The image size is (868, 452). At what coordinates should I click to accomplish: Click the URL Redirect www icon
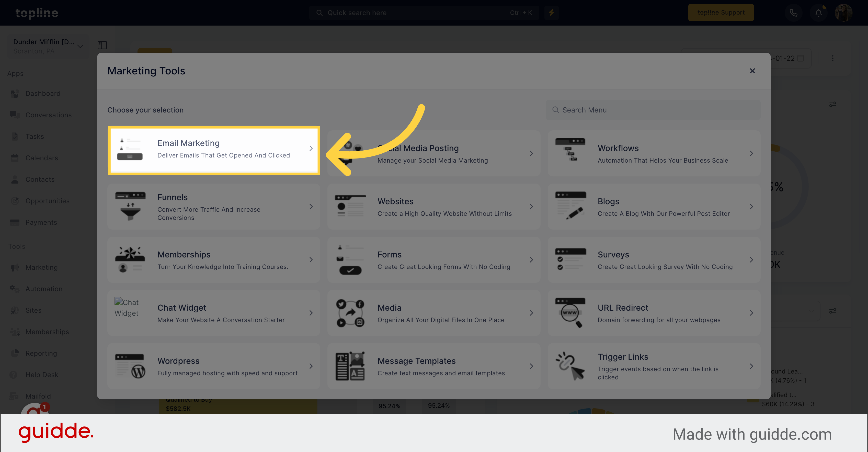pos(570,312)
